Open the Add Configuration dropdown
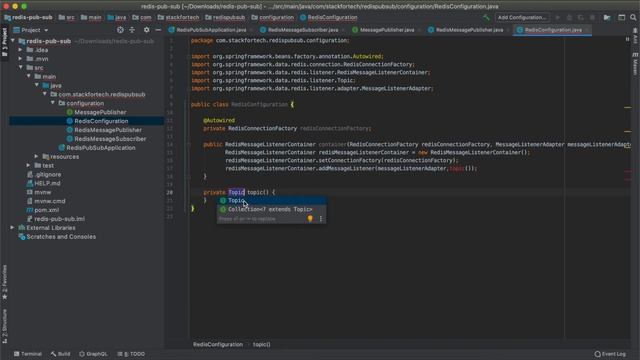 pyautogui.click(x=522, y=18)
